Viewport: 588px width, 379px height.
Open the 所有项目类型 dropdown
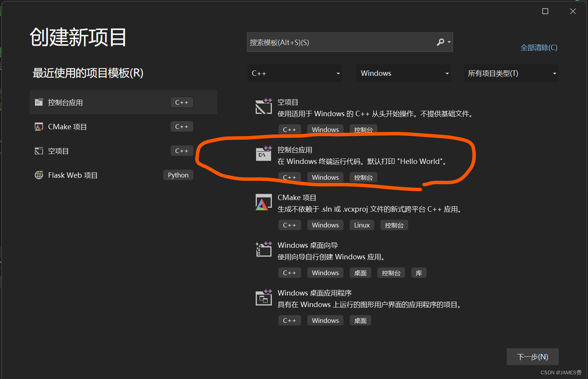(x=511, y=73)
